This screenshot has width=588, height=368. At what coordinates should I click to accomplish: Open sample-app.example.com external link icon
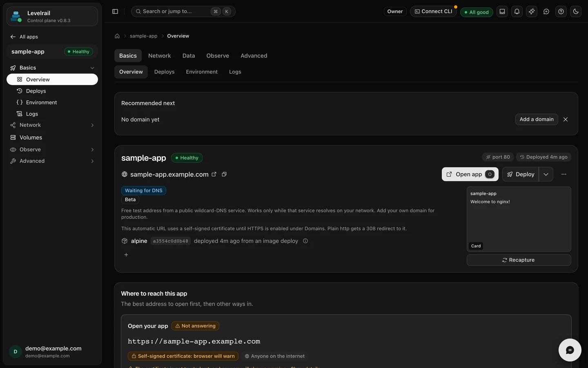(x=214, y=174)
